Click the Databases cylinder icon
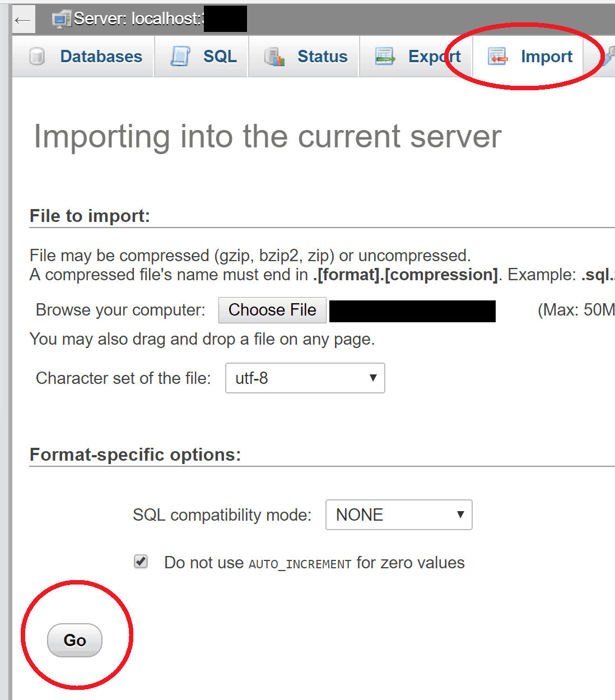The height and width of the screenshot is (700, 615). coord(37,57)
